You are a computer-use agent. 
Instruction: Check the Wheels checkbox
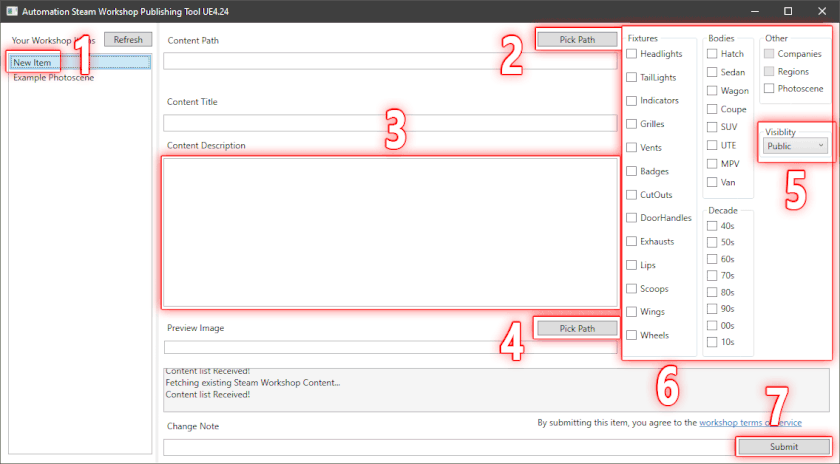[x=632, y=335]
